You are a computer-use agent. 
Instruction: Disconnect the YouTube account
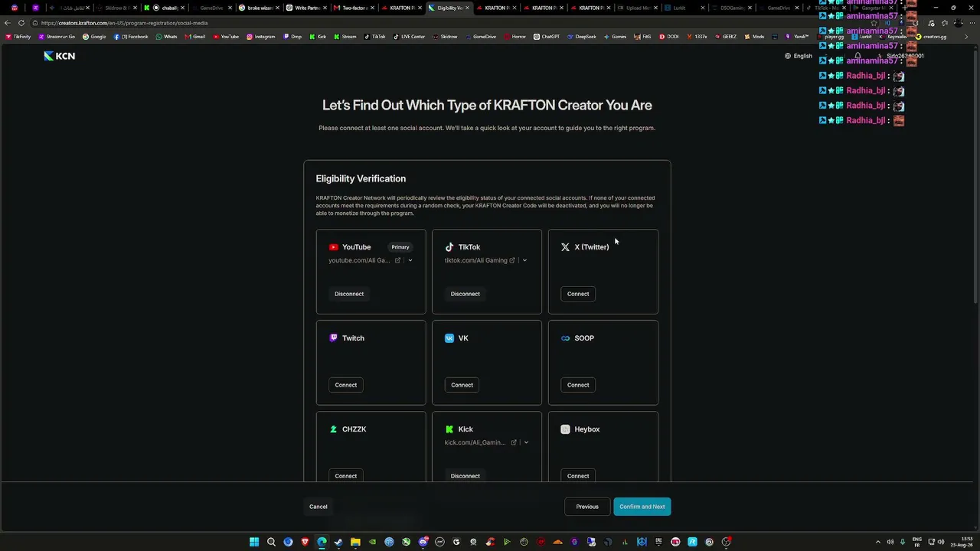tap(349, 294)
